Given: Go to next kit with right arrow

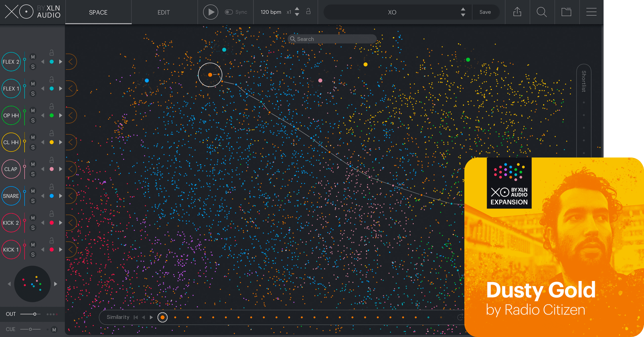Looking at the screenshot, I should pos(56,284).
